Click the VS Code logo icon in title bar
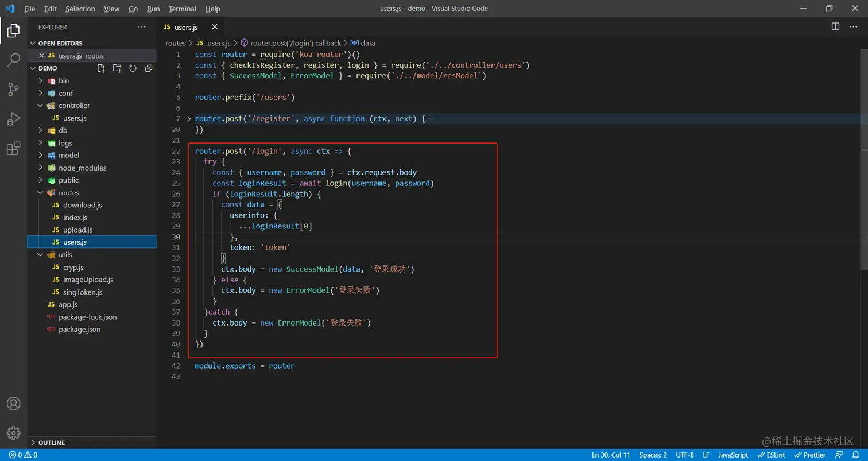The width and height of the screenshot is (868, 461). coord(10,9)
